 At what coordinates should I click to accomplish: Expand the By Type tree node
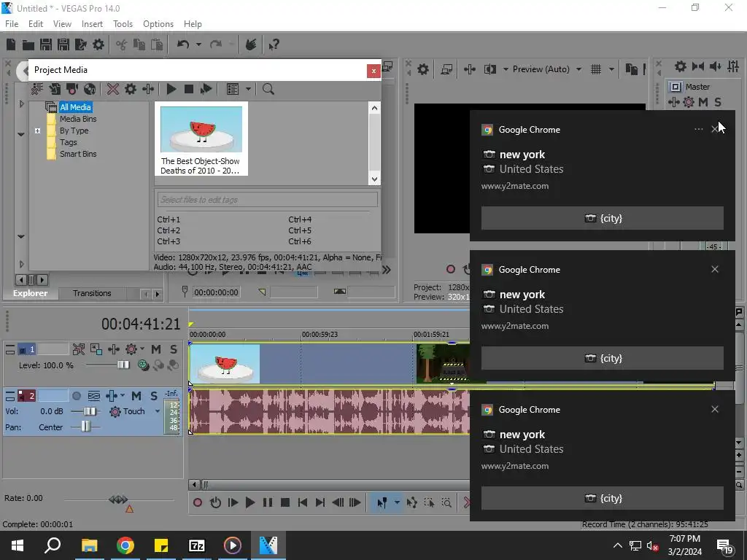[38, 131]
